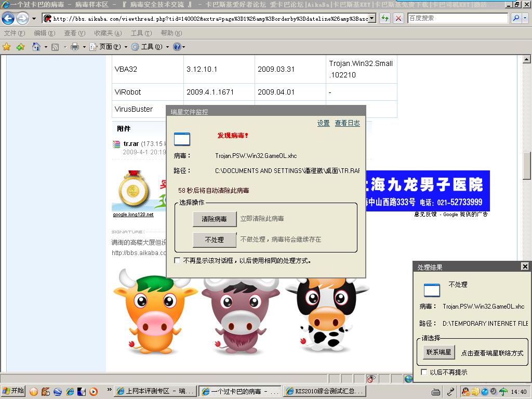
Task: Click the RSS feeds icon
Action: [x=55, y=47]
